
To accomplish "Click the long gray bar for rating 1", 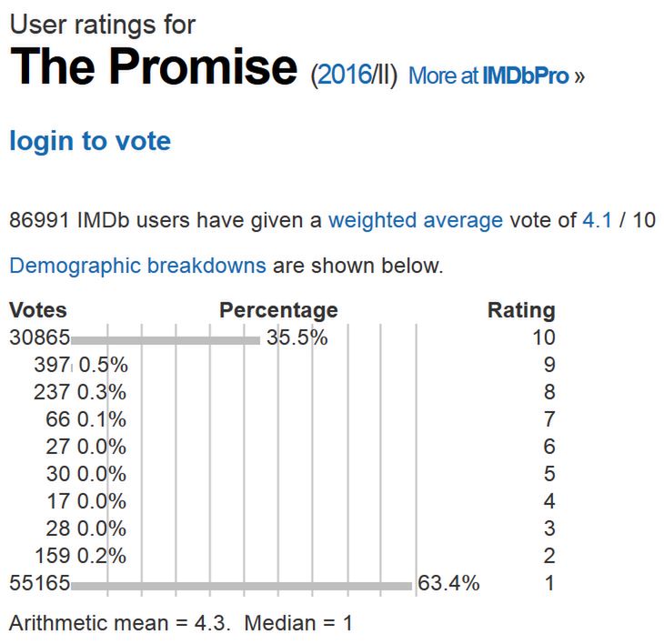I will click(241, 585).
